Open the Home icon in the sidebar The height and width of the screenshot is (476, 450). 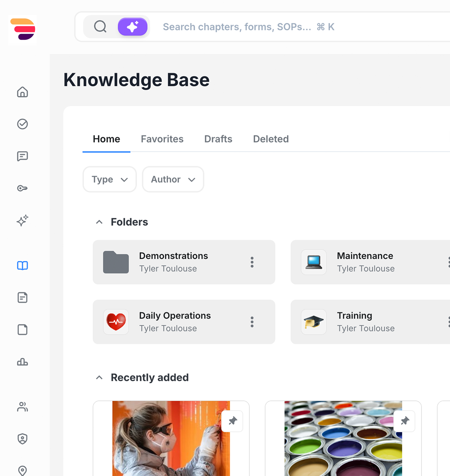(x=22, y=92)
